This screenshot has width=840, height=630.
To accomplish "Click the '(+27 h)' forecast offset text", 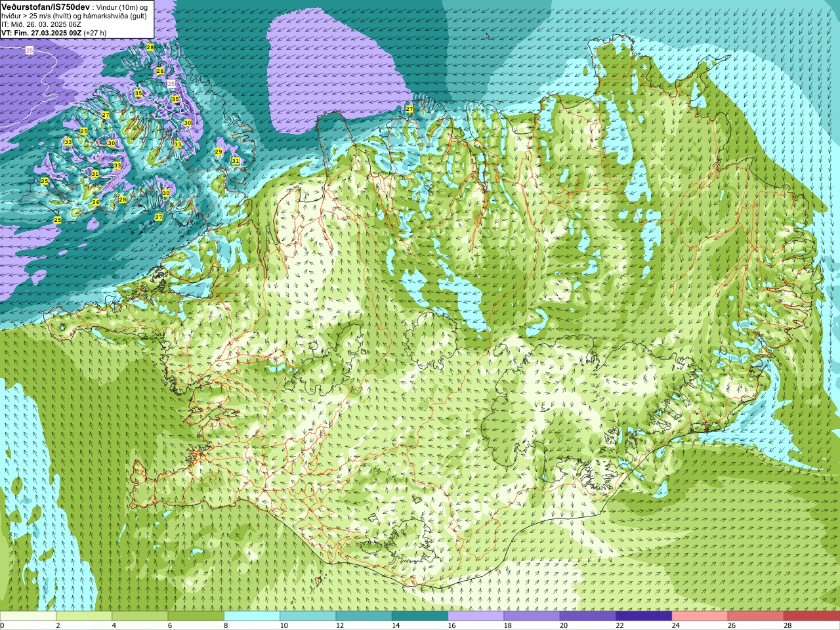I will [95, 33].
